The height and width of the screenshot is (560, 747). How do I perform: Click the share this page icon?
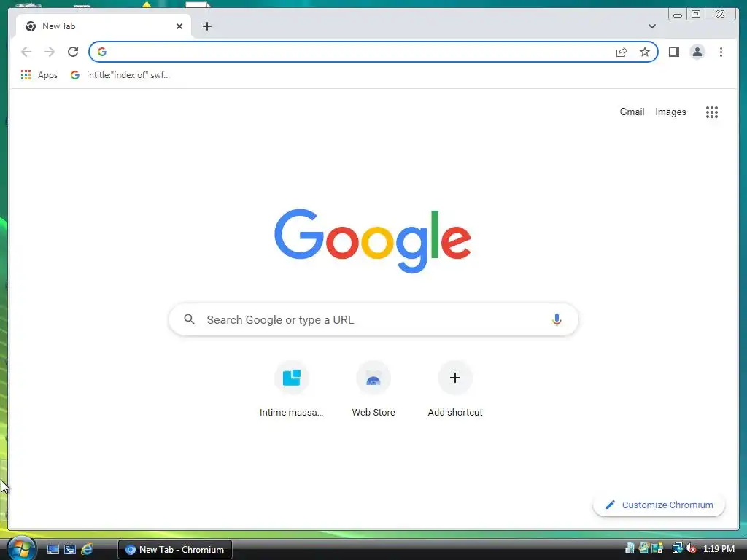point(622,52)
